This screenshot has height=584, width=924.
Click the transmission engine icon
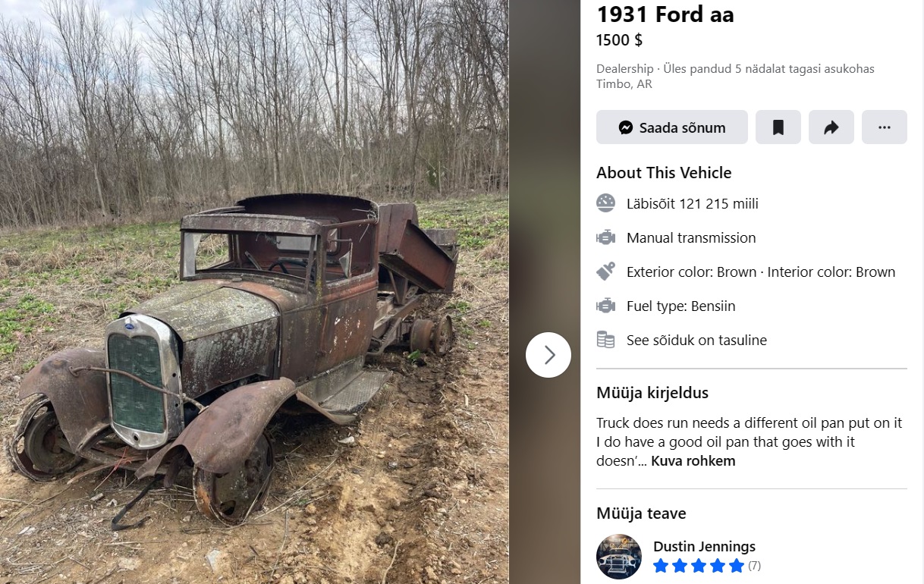[605, 237]
